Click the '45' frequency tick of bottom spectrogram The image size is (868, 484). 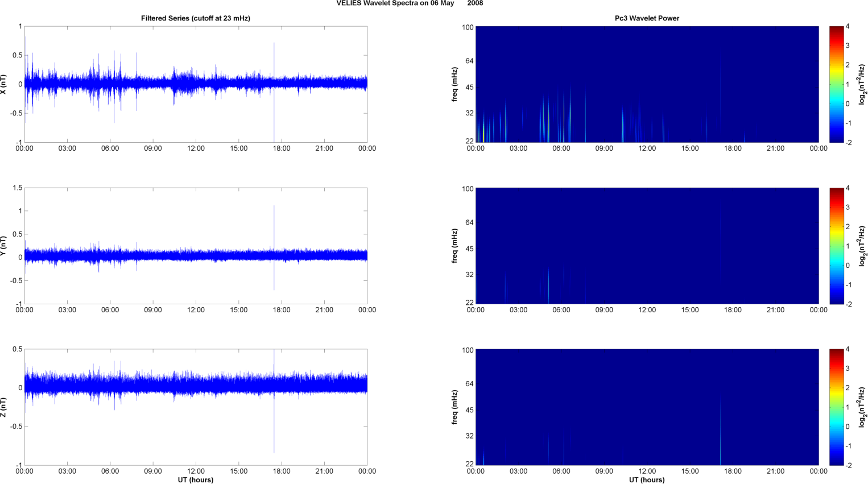coord(469,410)
